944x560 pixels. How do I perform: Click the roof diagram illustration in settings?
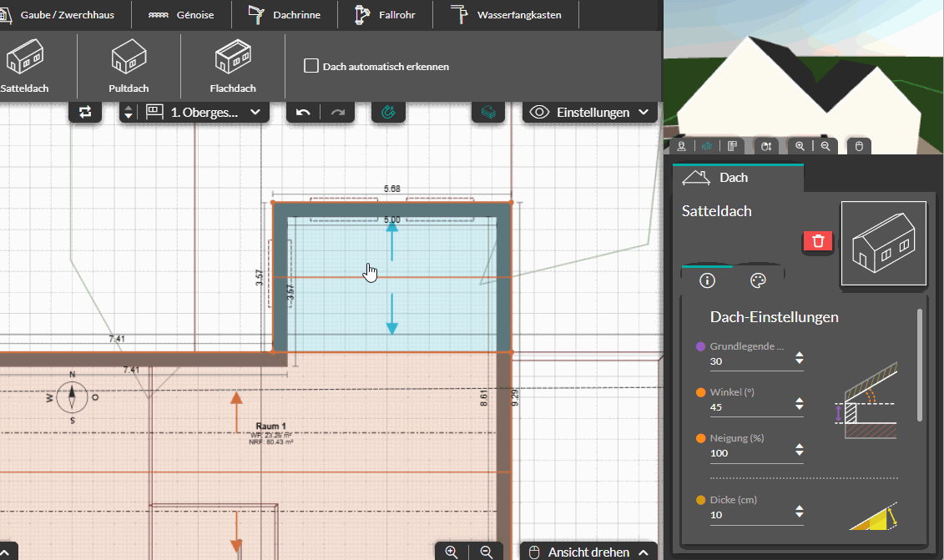coord(866,401)
